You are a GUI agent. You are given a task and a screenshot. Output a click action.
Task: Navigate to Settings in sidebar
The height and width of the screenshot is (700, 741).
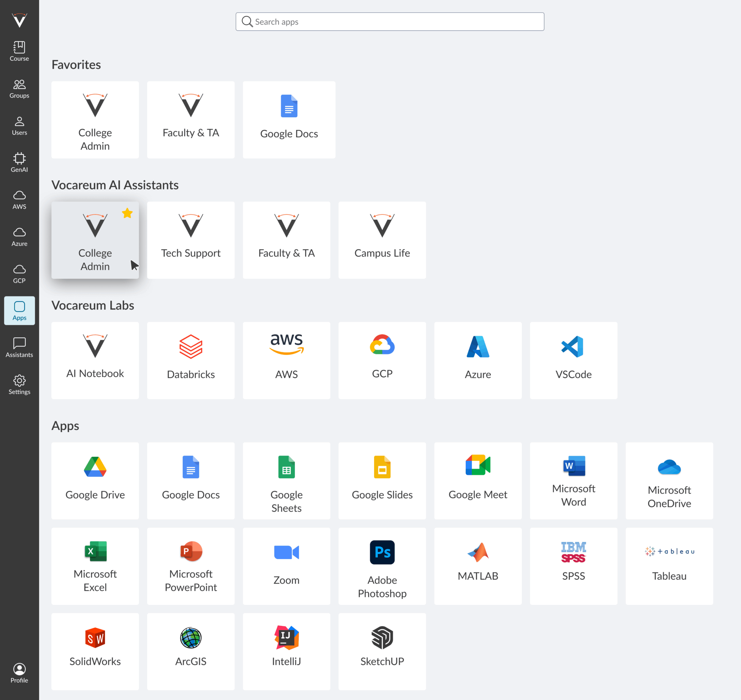[x=20, y=385]
